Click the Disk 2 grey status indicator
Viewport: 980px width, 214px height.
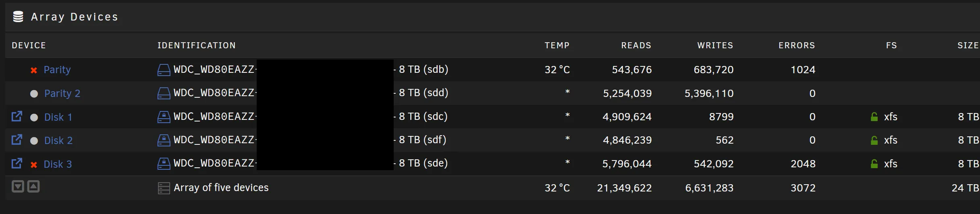[34, 141]
